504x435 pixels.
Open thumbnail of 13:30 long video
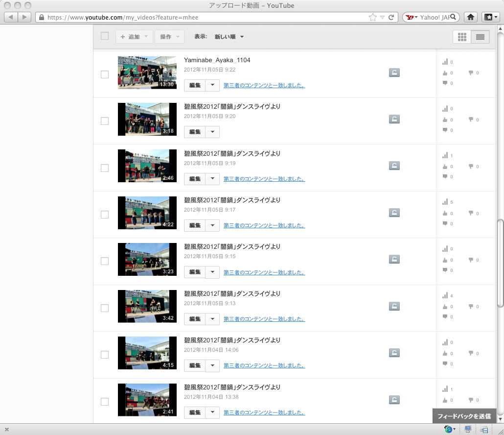tap(147, 72)
